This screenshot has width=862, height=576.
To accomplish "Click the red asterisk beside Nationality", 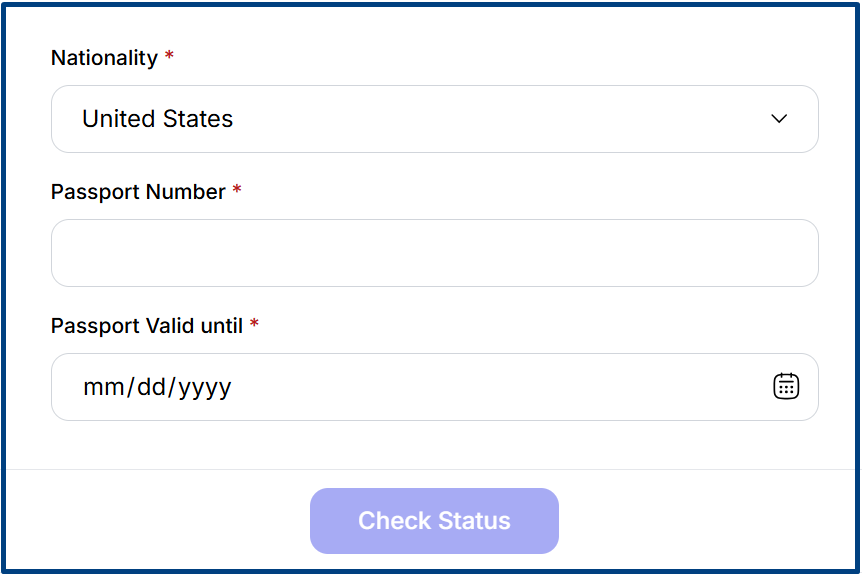I will tap(169, 57).
